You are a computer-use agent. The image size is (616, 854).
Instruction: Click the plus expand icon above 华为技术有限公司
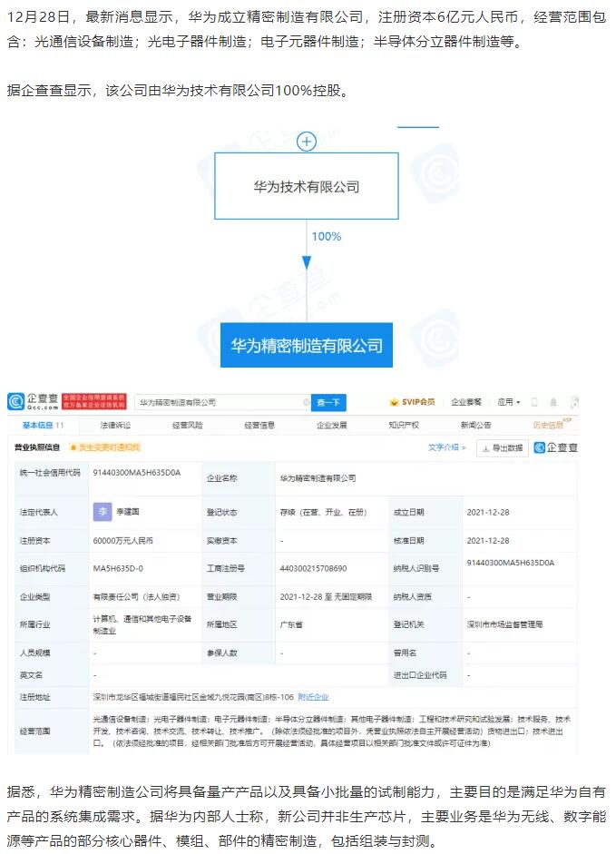click(307, 142)
